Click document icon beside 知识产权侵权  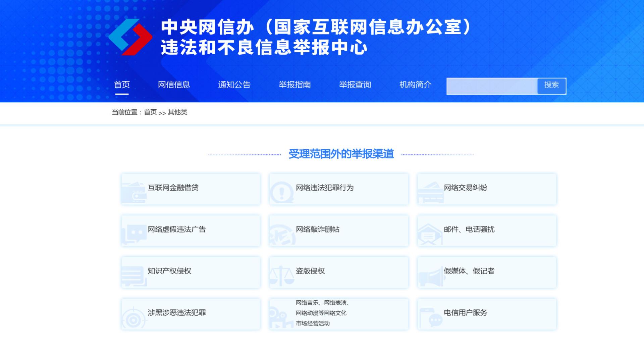[134, 276]
